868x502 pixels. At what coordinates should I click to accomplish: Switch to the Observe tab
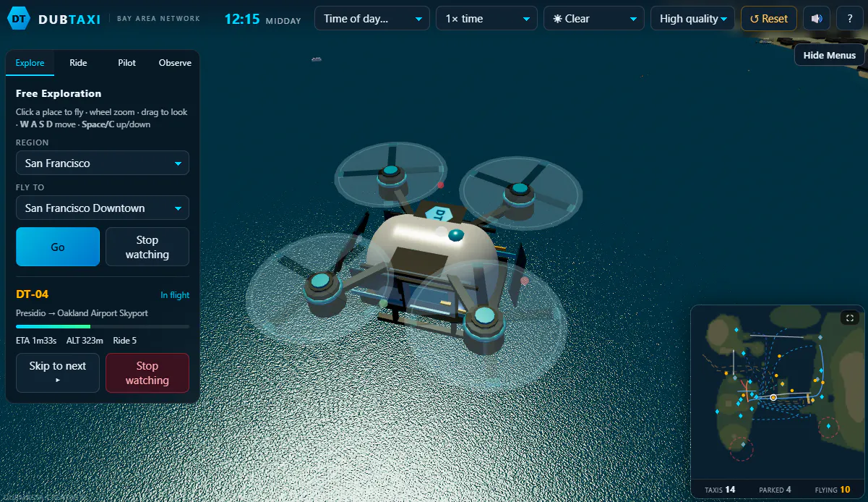(x=175, y=63)
